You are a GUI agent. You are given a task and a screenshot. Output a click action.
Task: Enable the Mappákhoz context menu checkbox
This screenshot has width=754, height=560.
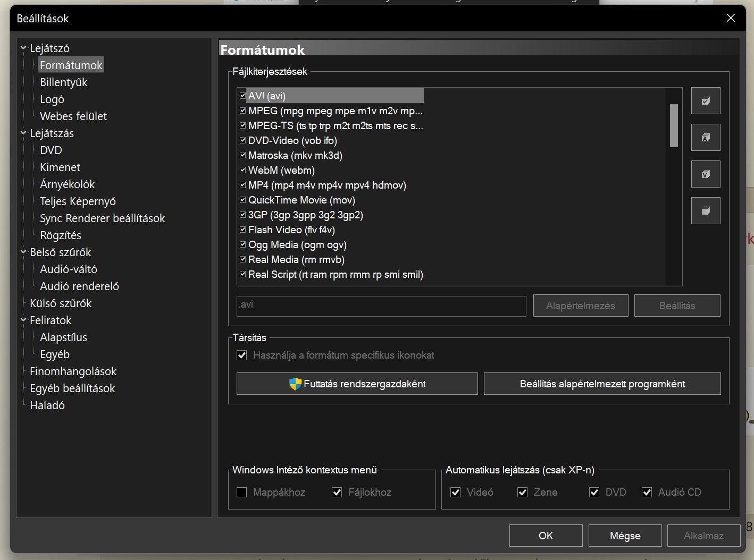(242, 492)
